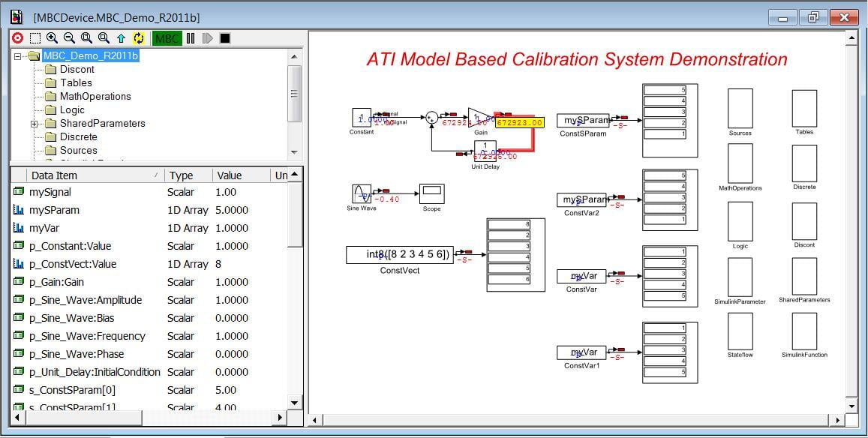Click the Scope block
This screenshot has height=438, width=868.
pyautogui.click(x=432, y=193)
